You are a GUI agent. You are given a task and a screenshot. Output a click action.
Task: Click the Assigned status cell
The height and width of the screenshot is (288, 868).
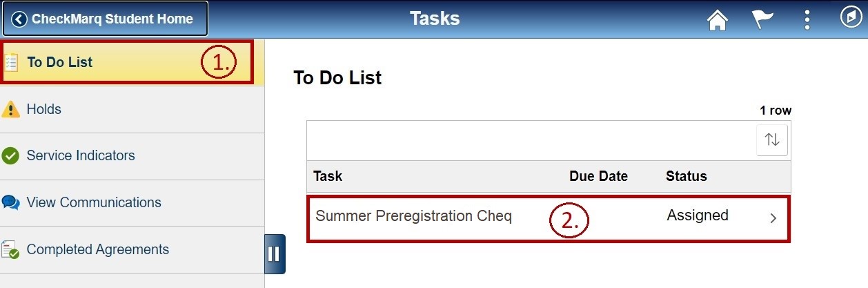[x=698, y=215]
